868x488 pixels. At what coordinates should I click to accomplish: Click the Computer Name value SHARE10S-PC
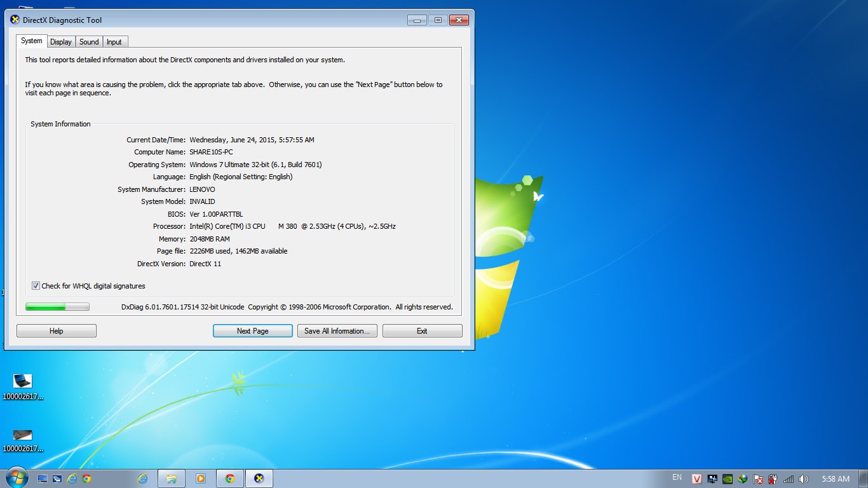tap(211, 152)
